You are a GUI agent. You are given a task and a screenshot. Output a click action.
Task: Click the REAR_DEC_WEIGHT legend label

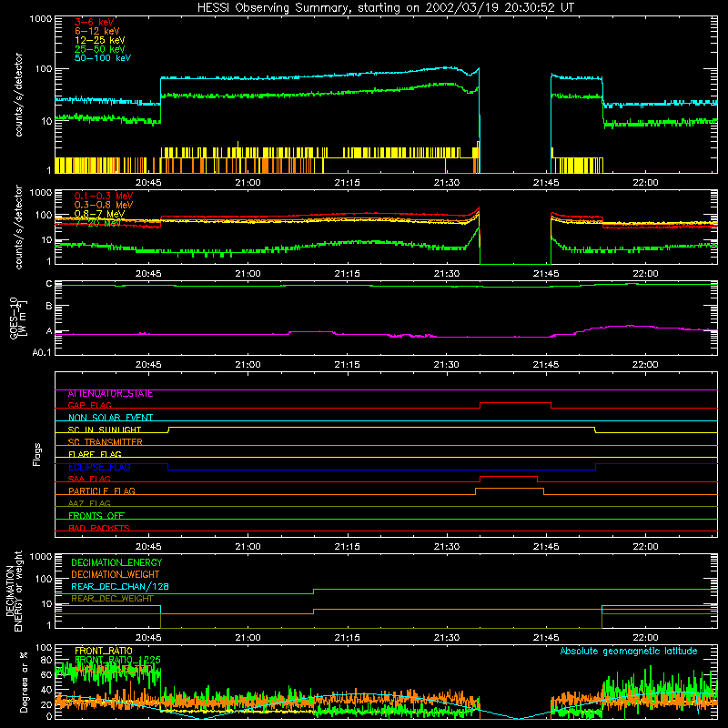coord(112,599)
